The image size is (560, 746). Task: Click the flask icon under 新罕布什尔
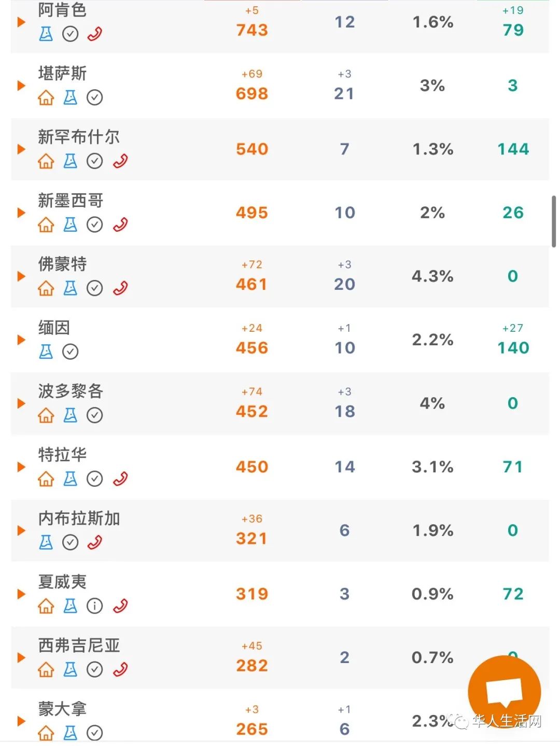(x=71, y=161)
